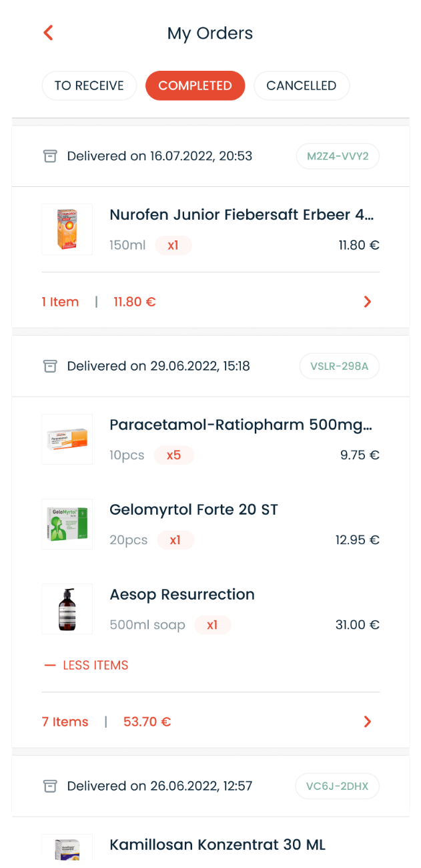The width and height of the screenshot is (421, 868).
Task: Open the Gelomyrtol Forte 20 ST item title
Action: tap(193, 510)
